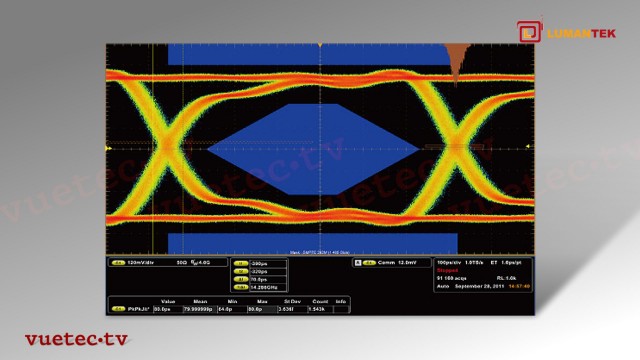Click the badge next to 14.286GHz
The height and width of the screenshot is (360, 640).
tap(241, 287)
